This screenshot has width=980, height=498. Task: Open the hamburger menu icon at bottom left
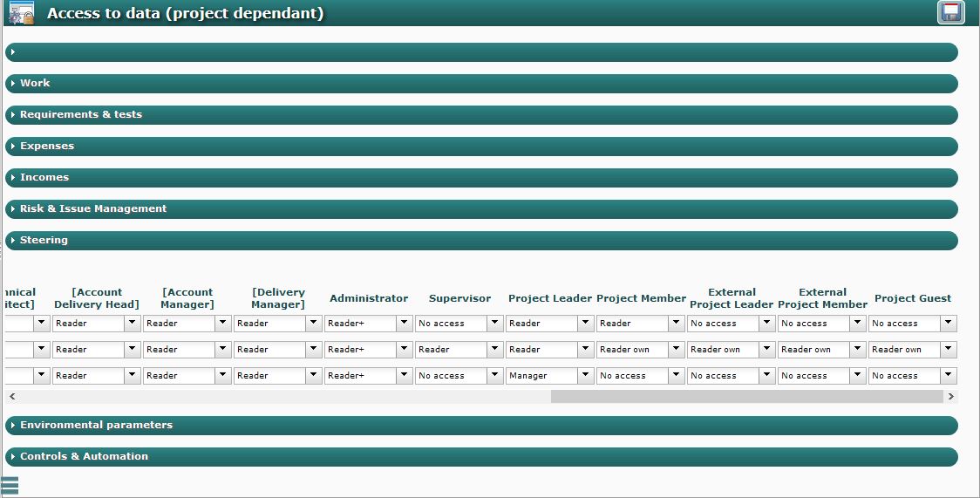10,486
